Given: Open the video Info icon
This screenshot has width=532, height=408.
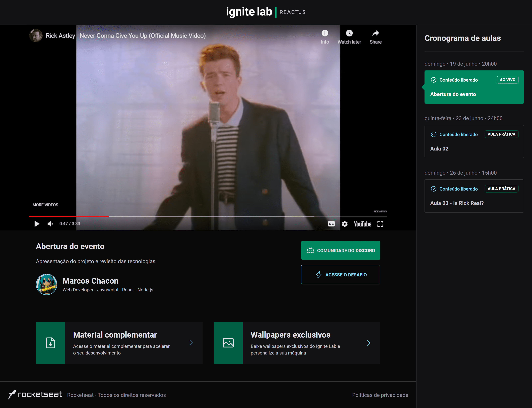Looking at the screenshot, I should pos(325,33).
